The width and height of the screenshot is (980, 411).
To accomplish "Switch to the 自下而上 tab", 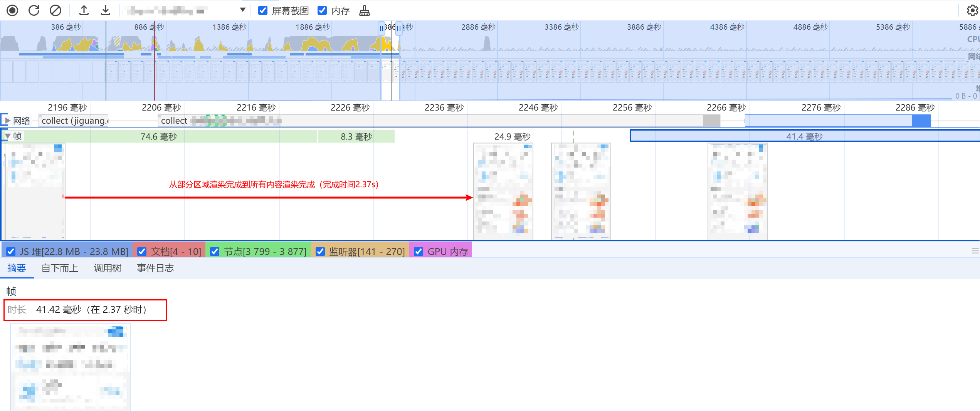I will click(60, 268).
